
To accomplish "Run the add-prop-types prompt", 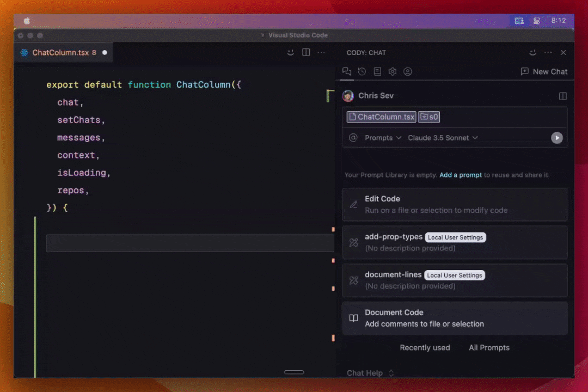I will click(x=455, y=242).
